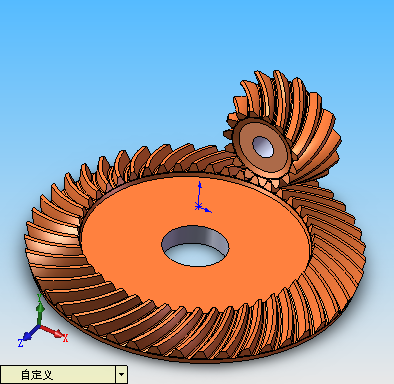Click the blue Z letter label on triad

[x=20, y=343]
